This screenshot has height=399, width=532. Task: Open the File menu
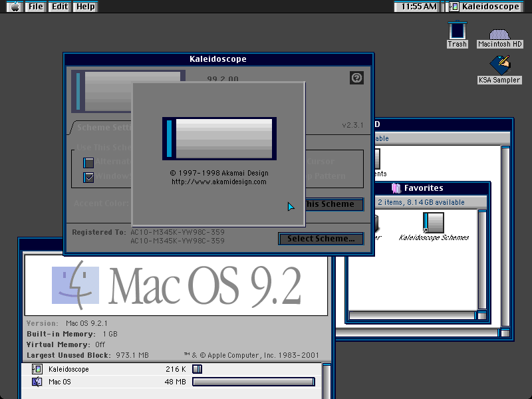click(x=36, y=7)
